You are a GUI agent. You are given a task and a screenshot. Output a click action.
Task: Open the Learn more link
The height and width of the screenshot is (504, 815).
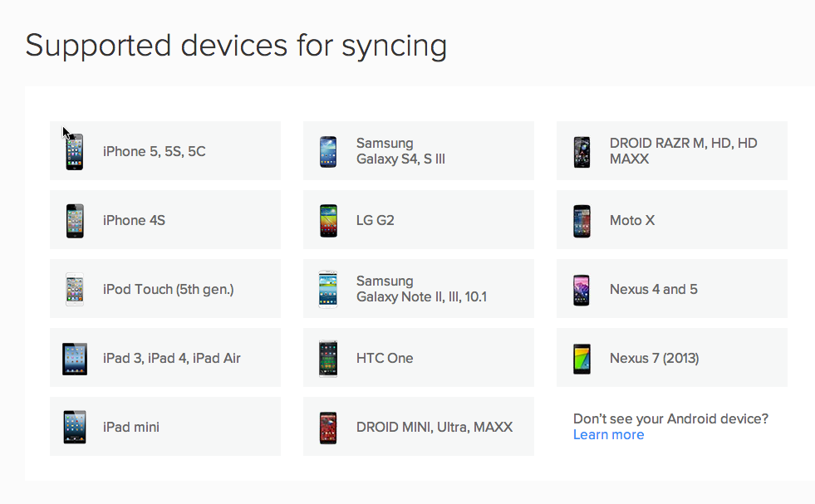[608, 435]
